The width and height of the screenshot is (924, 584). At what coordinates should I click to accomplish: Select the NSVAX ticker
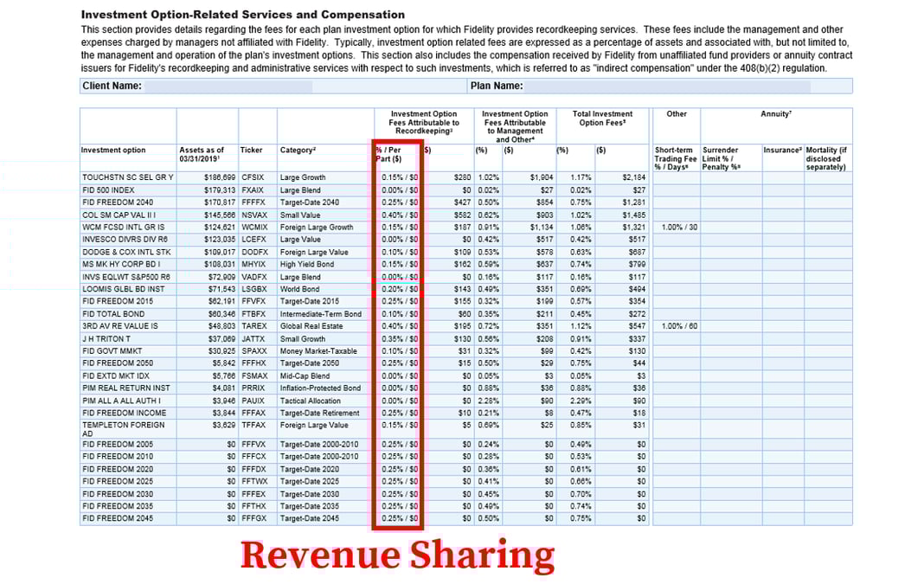coord(254,215)
